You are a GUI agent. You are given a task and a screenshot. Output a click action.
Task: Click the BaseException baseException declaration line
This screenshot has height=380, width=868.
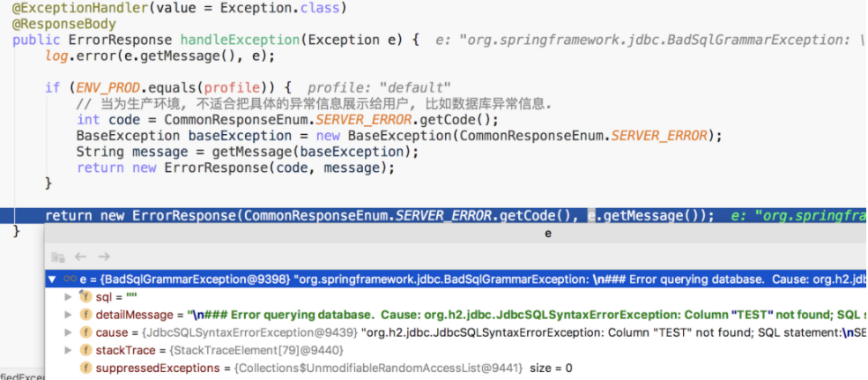(x=400, y=137)
